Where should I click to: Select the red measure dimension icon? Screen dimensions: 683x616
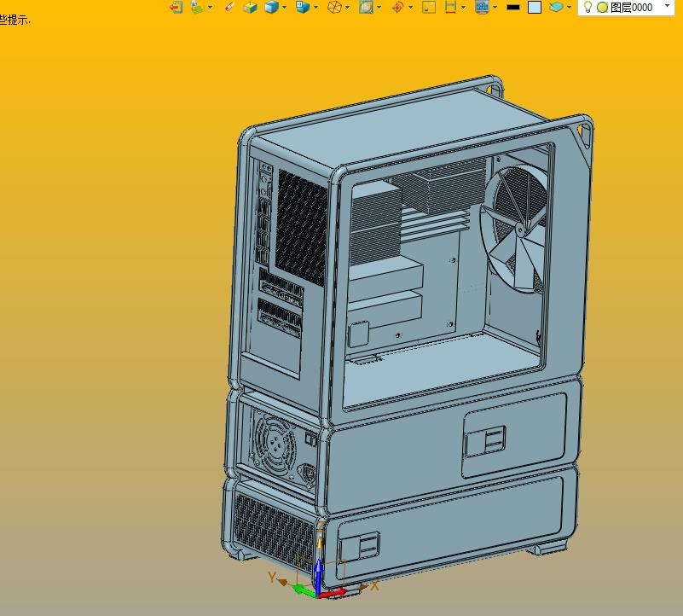(x=450, y=7)
